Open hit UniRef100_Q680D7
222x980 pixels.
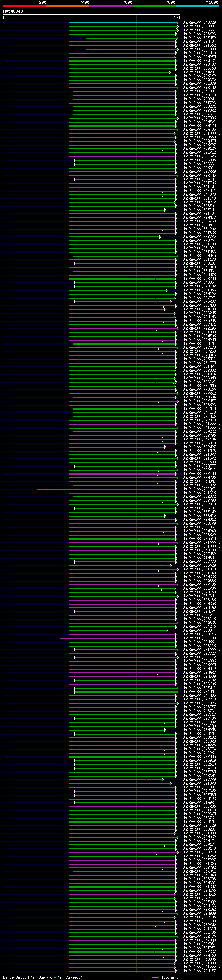coord(199,26)
